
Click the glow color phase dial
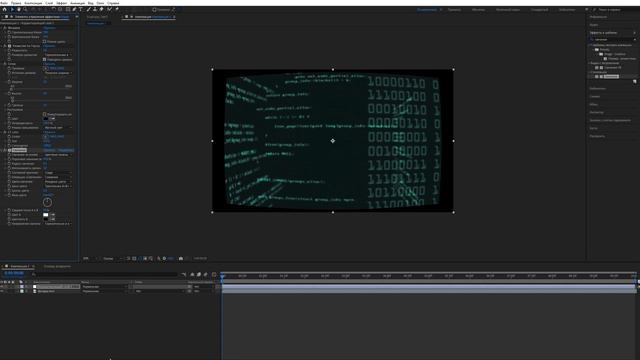[47, 202]
